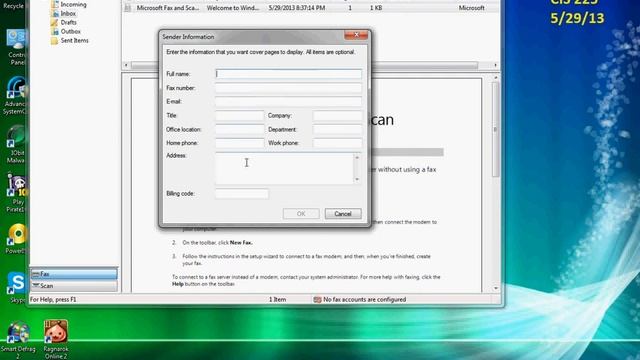Click the message's date 5/29/2013 8:37:14 PM
The height and width of the screenshot is (360, 640).
pos(297,8)
